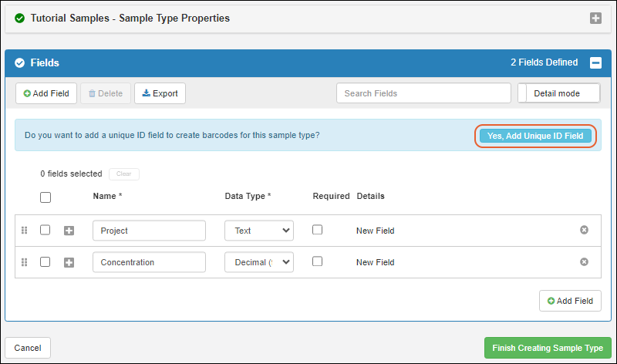The width and height of the screenshot is (617, 364).
Task: Open the Data Type dropdown for Concentration
Action: click(x=258, y=263)
